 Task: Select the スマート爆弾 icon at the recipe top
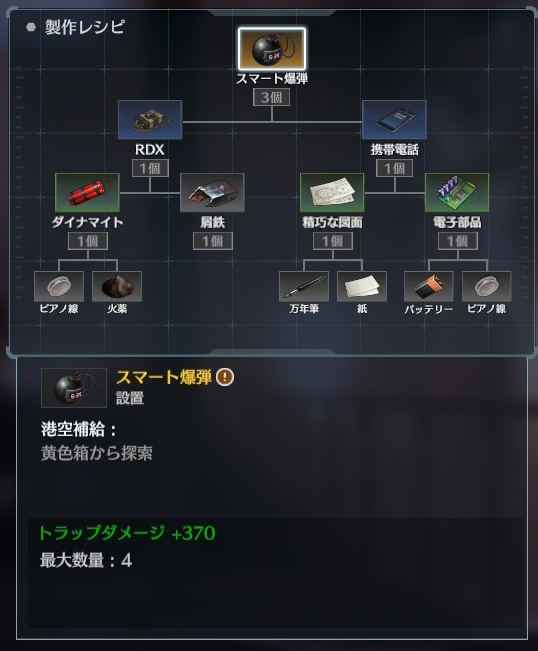[272, 49]
